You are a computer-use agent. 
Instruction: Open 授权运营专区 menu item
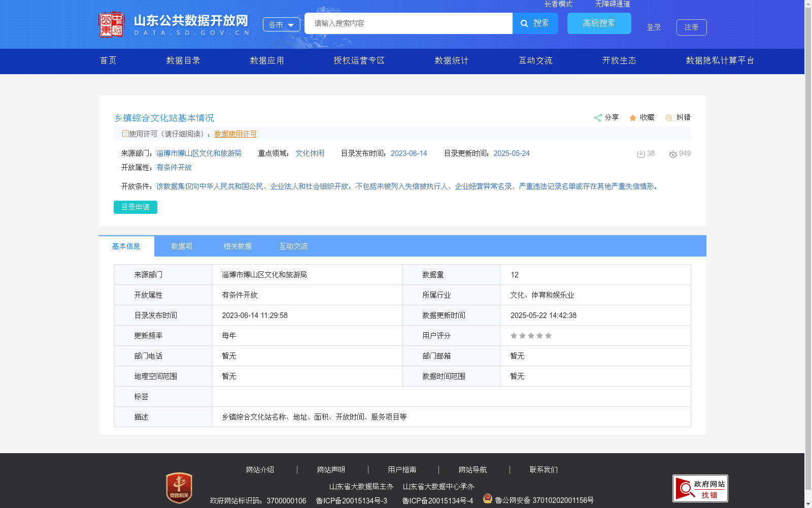(x=359, y=60)
